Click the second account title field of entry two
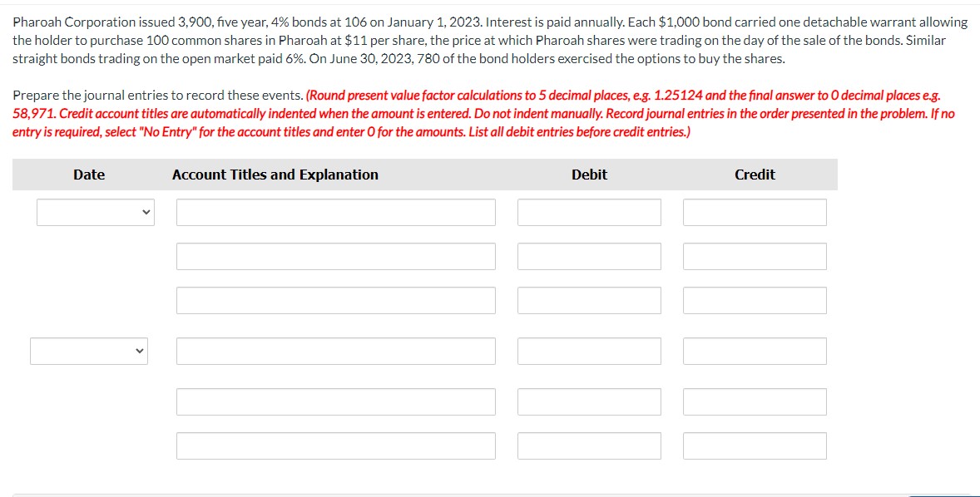 click(335, 401)
